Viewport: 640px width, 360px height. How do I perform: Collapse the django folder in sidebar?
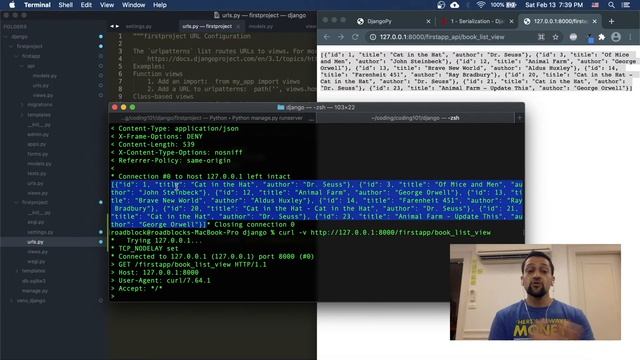(7, 36)
